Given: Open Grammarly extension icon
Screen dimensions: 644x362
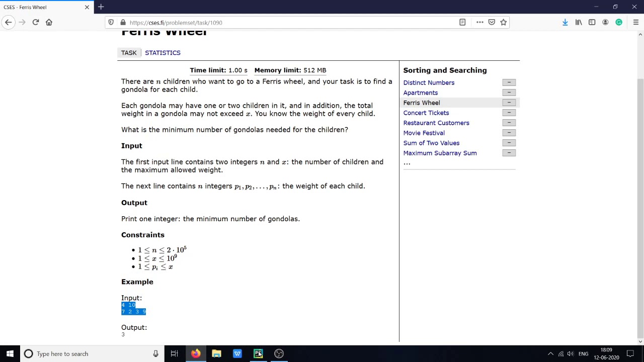Looking at the screenshot, I should tap(619, 22).
